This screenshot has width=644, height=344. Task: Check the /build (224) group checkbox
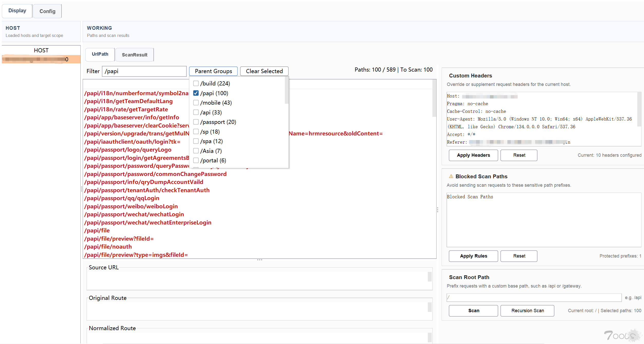196,83
